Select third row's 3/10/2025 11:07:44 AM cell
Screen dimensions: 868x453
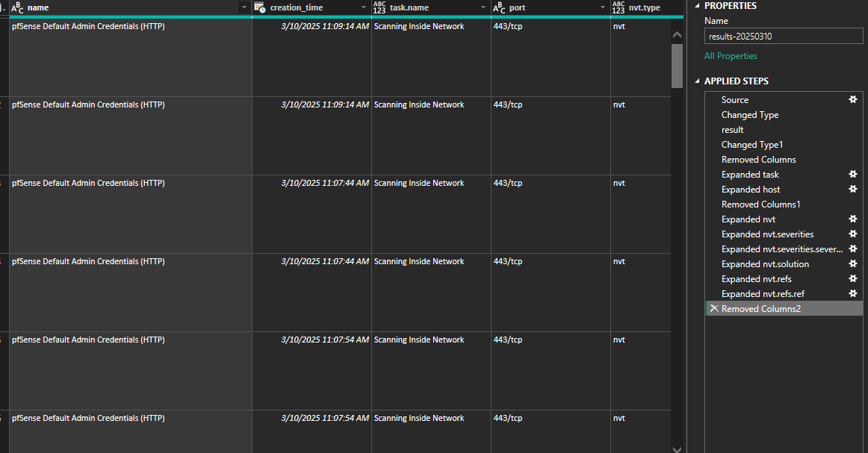(311, 214)
